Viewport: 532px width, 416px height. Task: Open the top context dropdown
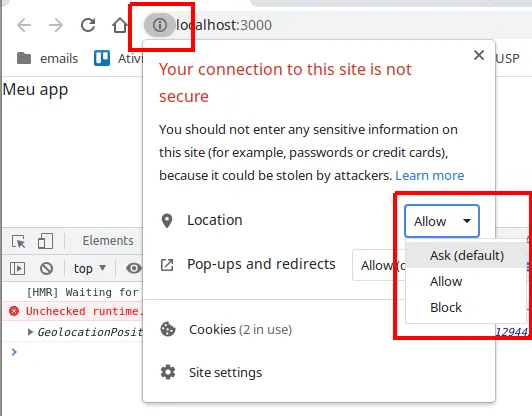coord(90,268)
